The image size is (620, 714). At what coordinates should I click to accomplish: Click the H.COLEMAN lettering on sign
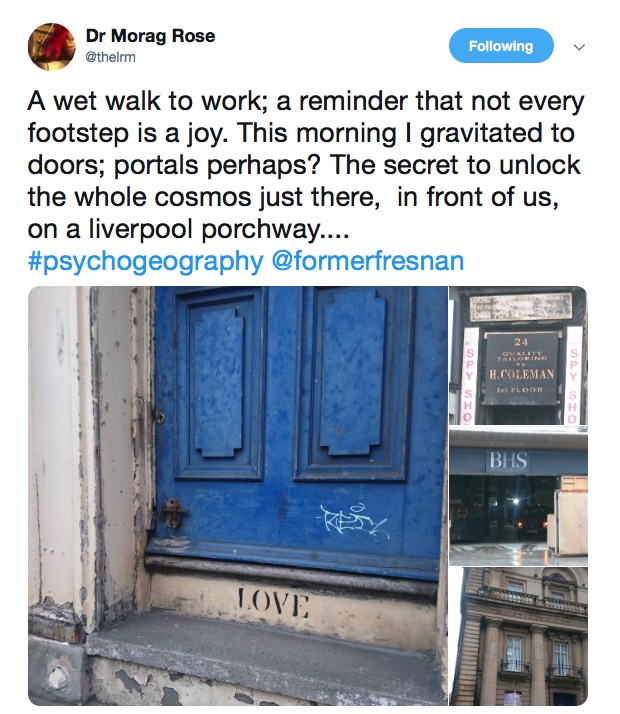click(521, 374)
